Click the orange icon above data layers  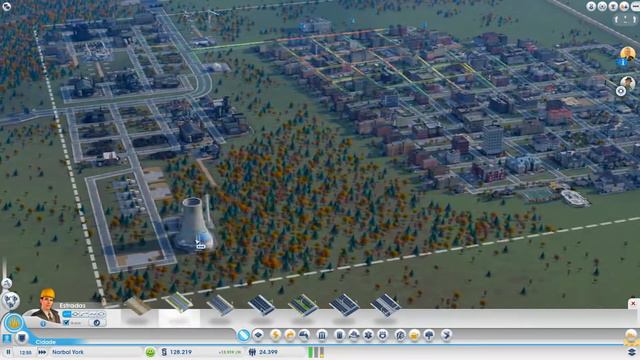click(631, 336)
